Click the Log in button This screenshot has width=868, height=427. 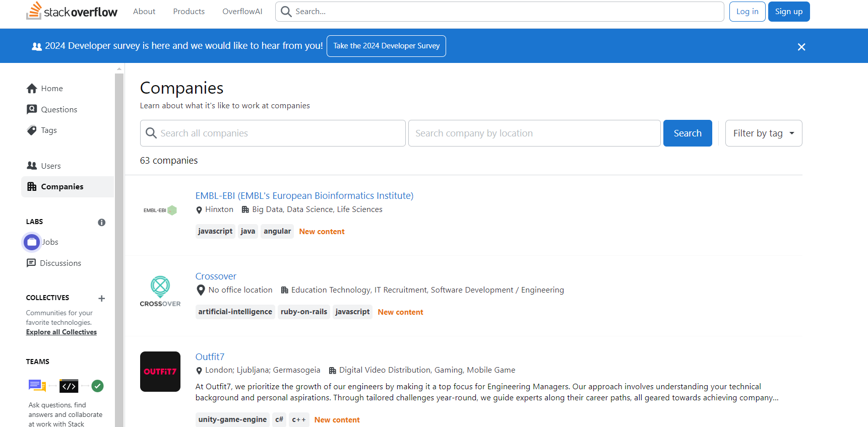coord(748,12)
